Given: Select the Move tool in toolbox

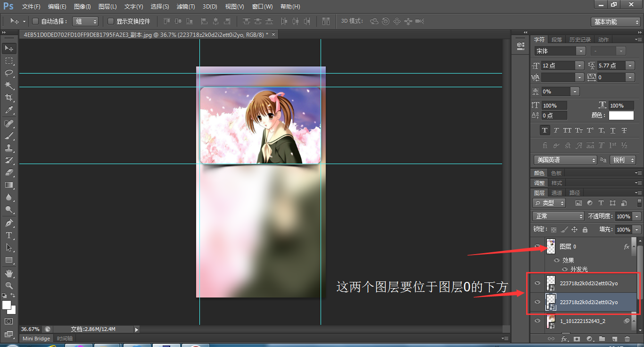Looking at the screenshot, I should (x=9, y=49).
